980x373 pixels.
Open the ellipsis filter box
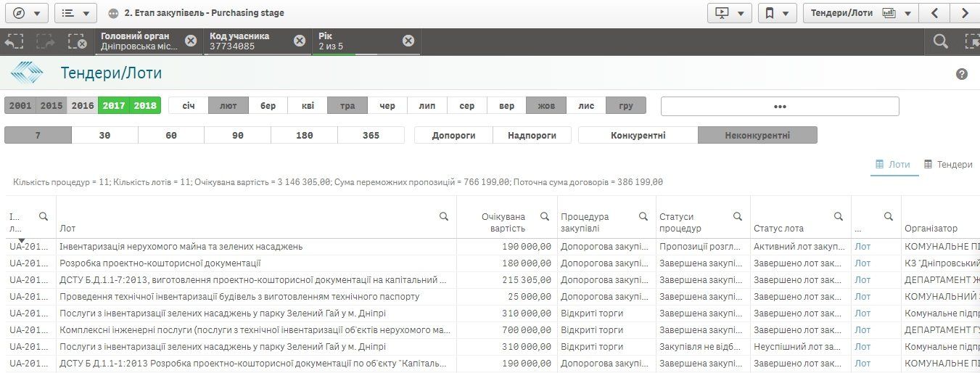(x=780, y=106)
